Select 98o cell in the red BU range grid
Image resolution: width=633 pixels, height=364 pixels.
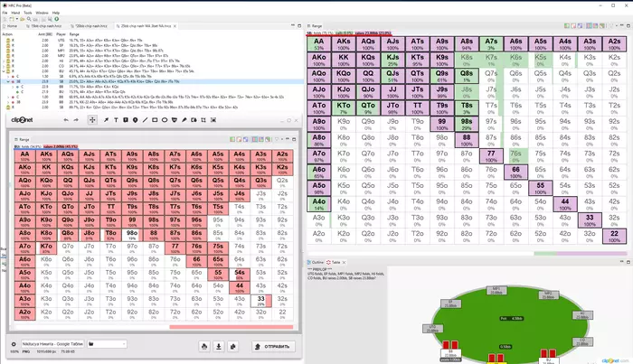[x=132, y=235]
